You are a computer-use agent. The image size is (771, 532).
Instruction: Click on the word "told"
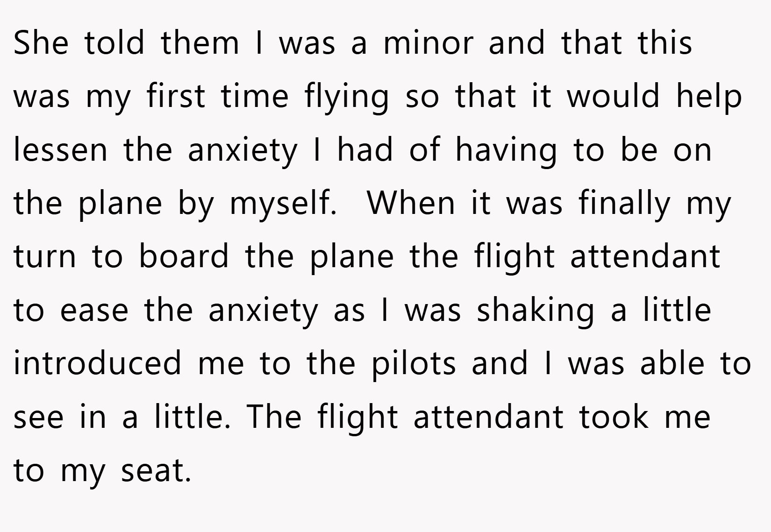point(114,43)
